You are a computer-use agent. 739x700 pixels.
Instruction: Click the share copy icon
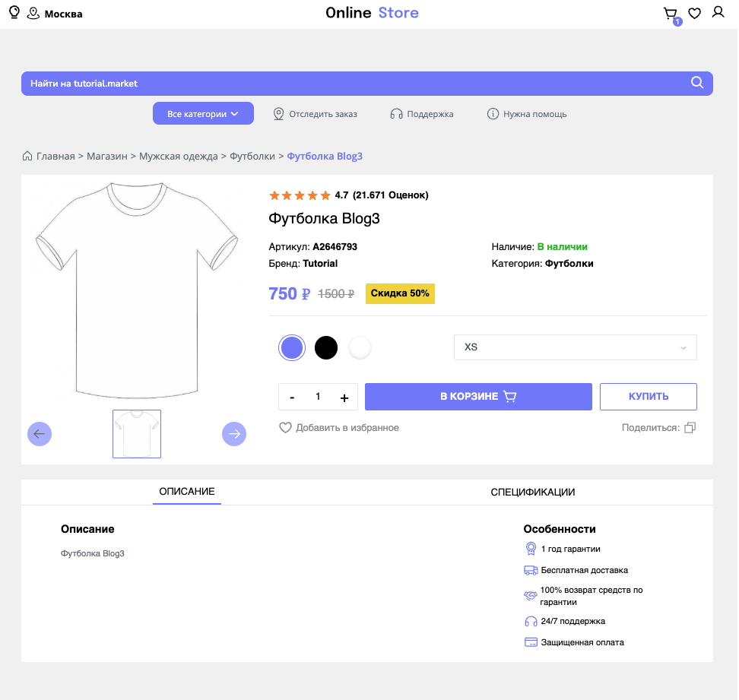(690, 428)
